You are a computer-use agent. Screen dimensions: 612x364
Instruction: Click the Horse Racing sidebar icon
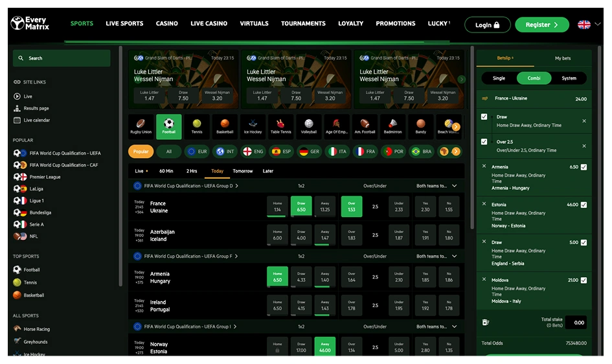[17, 329]
